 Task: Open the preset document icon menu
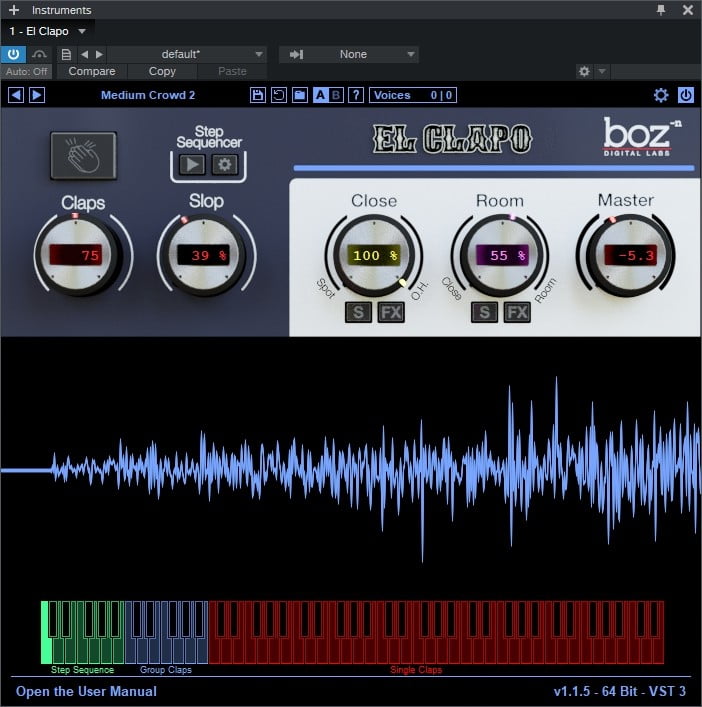click(x=66, y=55)
